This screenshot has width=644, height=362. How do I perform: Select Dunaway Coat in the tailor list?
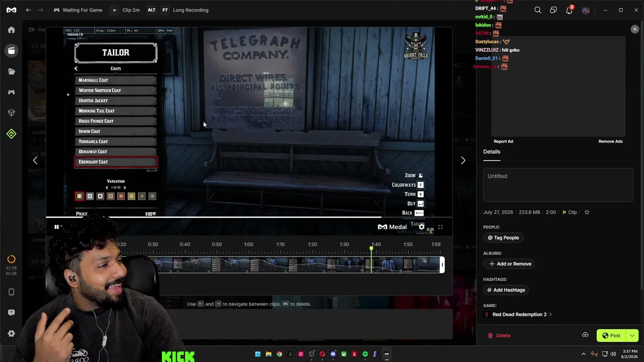[116, 152]
